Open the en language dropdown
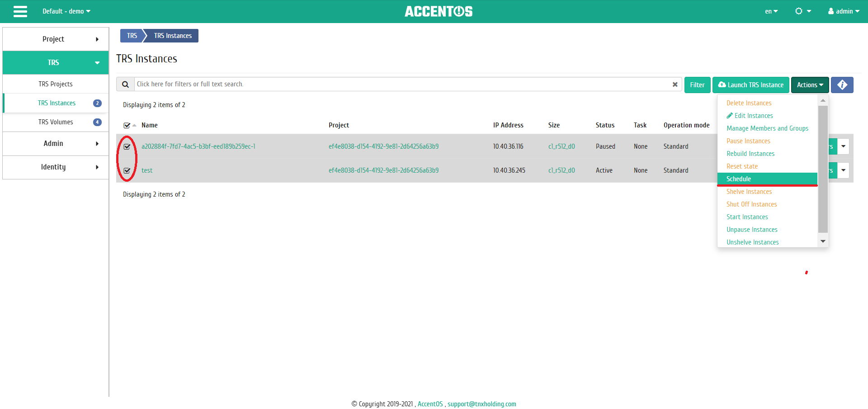The image size is (868, 409). (x=771, y=11)
